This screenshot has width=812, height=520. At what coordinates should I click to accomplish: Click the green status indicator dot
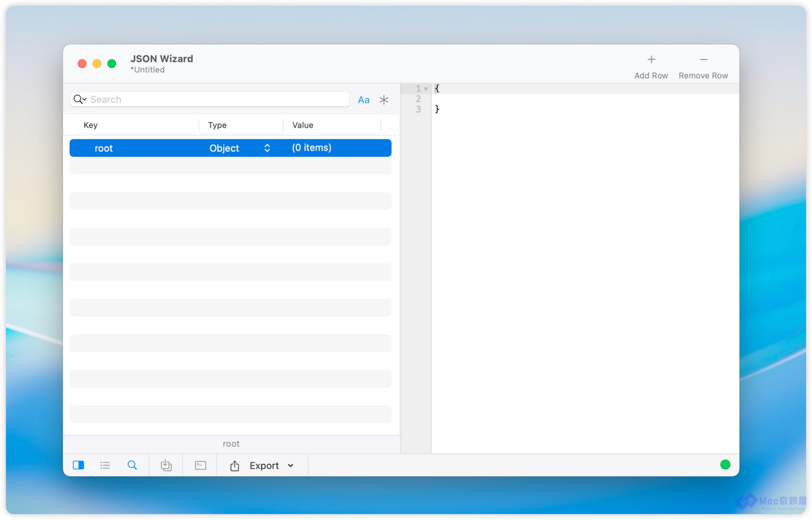[x=725, y=465]
